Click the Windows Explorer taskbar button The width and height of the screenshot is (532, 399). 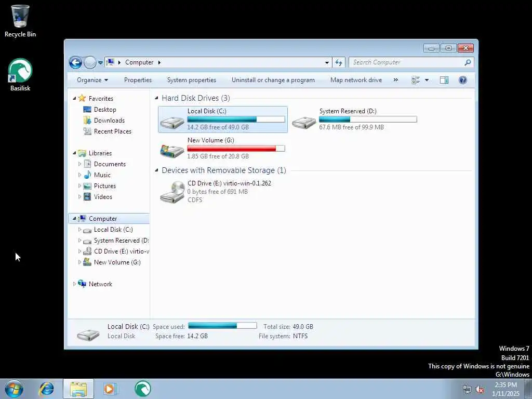click(x=78, y=389)
